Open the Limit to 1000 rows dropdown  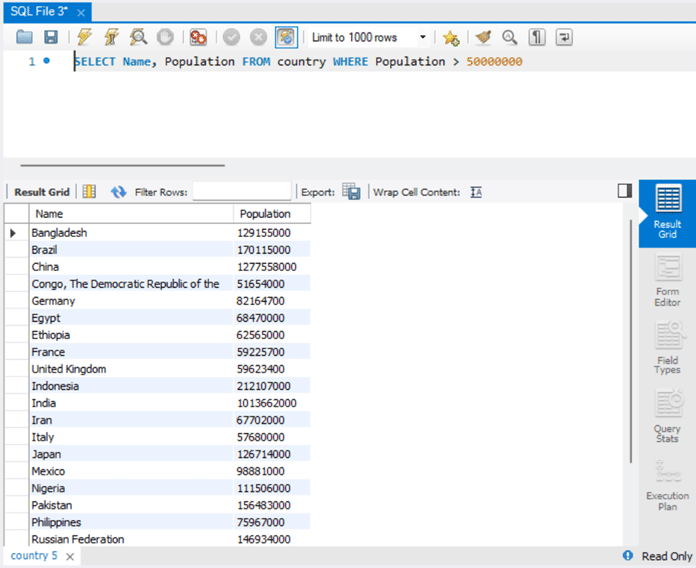368,37
